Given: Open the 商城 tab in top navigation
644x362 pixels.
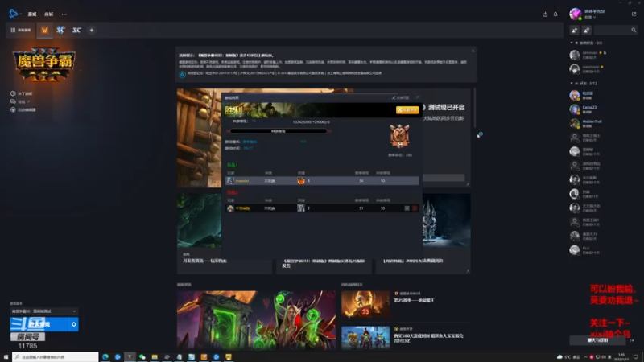Looking at the screenshot, I should (x=49, y=14).
